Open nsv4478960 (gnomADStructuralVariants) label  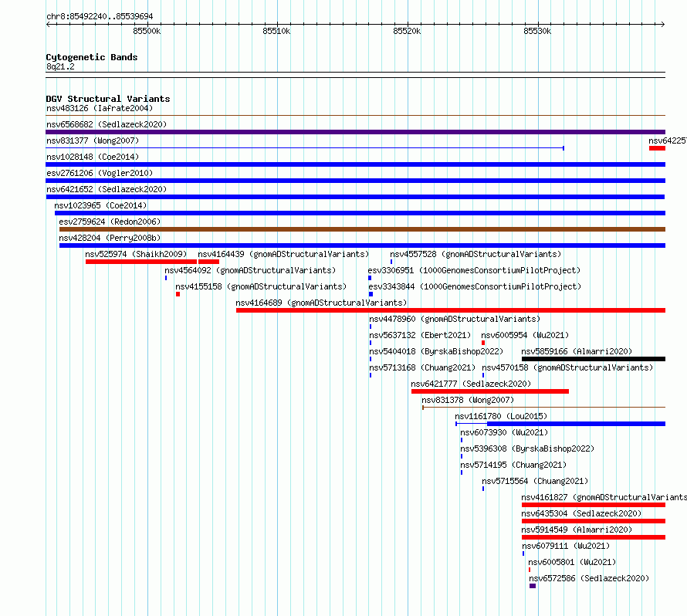pos(455,319)
